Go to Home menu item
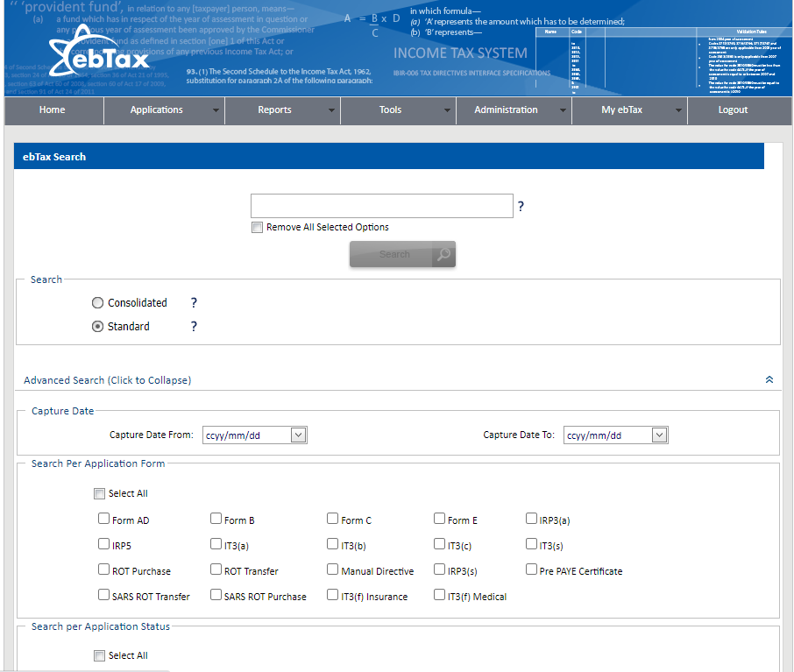The width and height of the screenshot is (794, 672). (x=53, y=110)
